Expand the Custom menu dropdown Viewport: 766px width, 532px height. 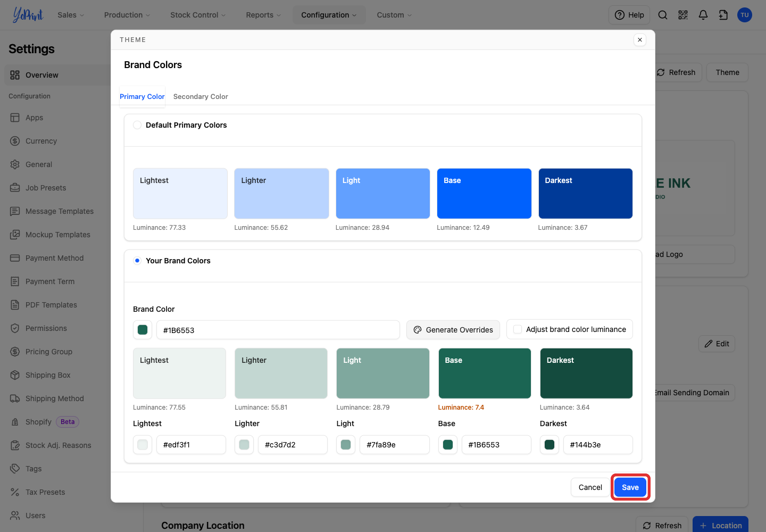pyautogui.click(x=394, y=15)
